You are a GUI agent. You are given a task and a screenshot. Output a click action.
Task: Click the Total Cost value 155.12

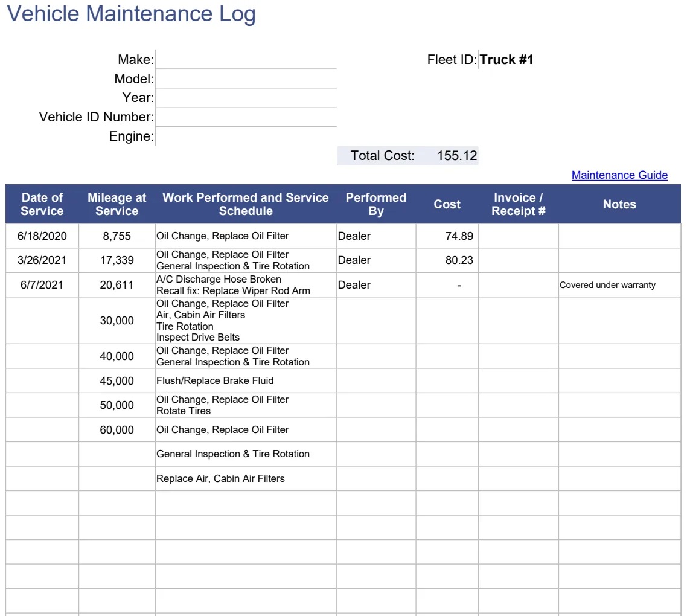coord(456,156)
